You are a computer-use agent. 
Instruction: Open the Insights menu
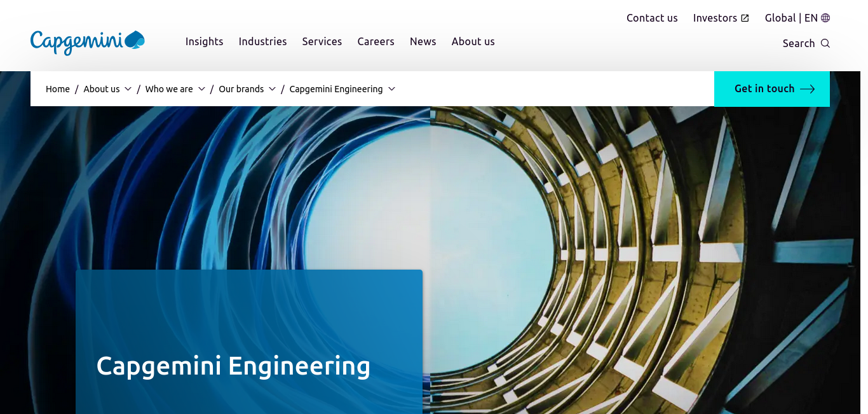tap(204, 41)
